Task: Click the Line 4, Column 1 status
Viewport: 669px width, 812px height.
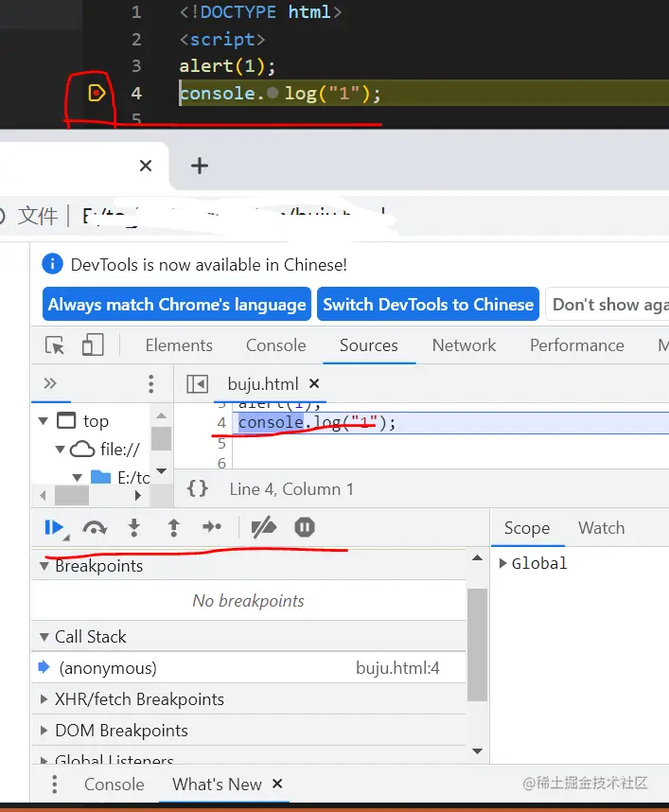Action: [x=291, y=489]
